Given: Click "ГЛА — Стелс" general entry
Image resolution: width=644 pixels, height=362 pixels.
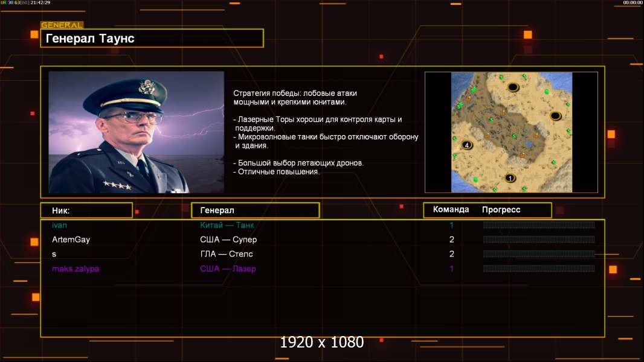Looking at the screenshot, I should point(227,254).
